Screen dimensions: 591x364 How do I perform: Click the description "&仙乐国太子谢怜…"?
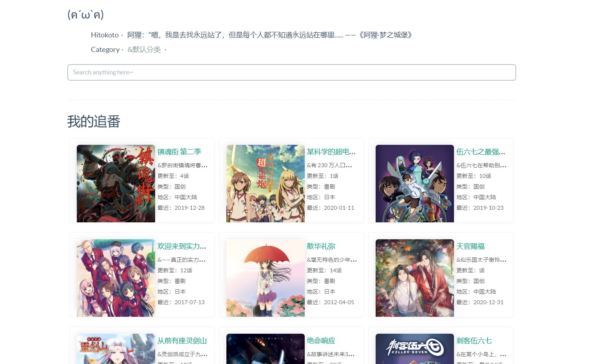(x=482, y=260)
